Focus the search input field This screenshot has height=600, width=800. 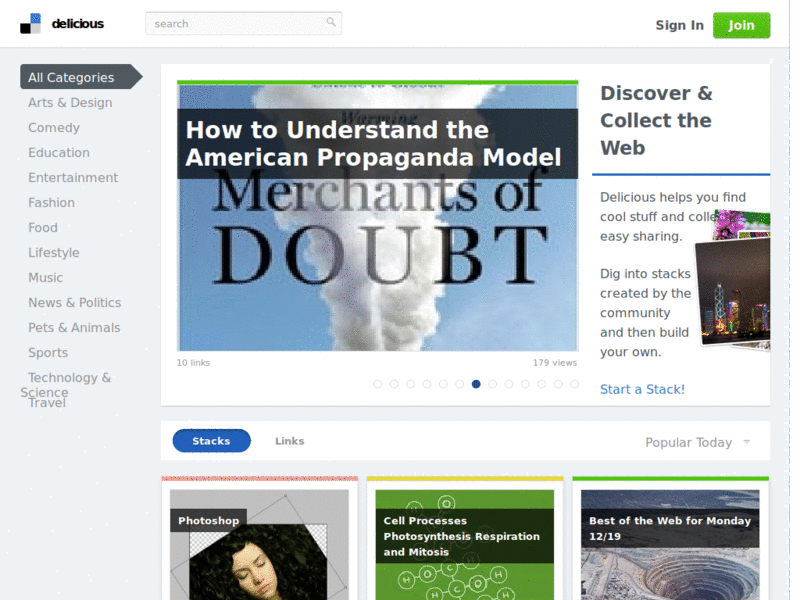[x=243, y=23]
